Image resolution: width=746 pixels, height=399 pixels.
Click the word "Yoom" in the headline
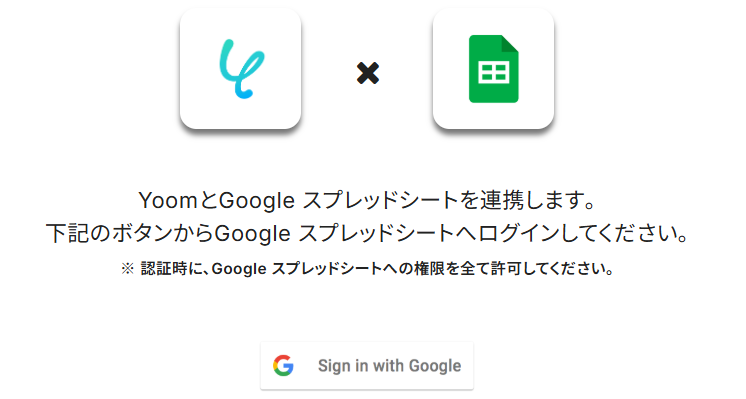168,200
